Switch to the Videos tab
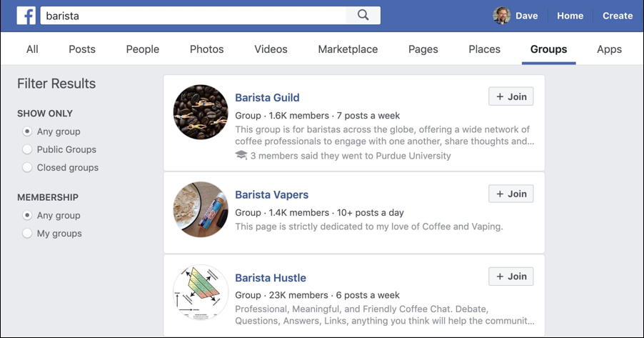The width and height of the screenshot is (644, 338). (x=271, y=49)
